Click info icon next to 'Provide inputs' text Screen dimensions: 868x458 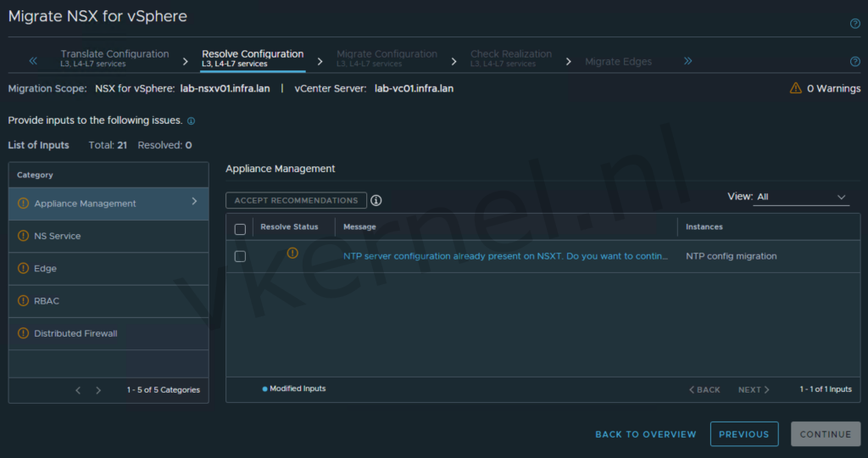click(x=191, y=120)
